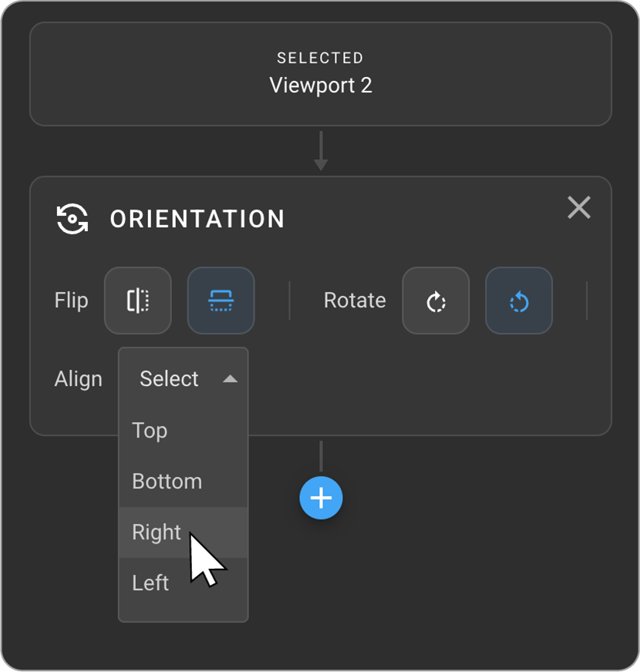Viewport: 640px width, 672px height.
Task: Click the Viewport 2 name text
Action: [320, 85]
